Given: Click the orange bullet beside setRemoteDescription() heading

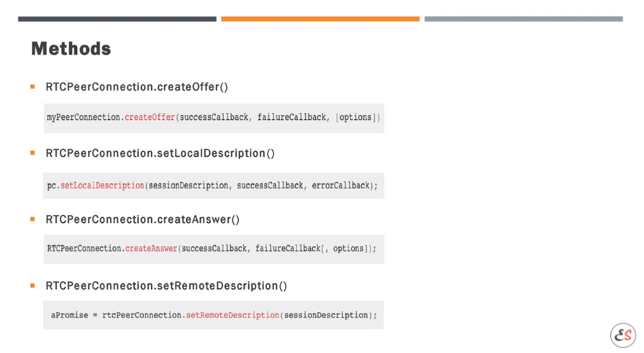Looking at the screenshot, I should point(32,285).
